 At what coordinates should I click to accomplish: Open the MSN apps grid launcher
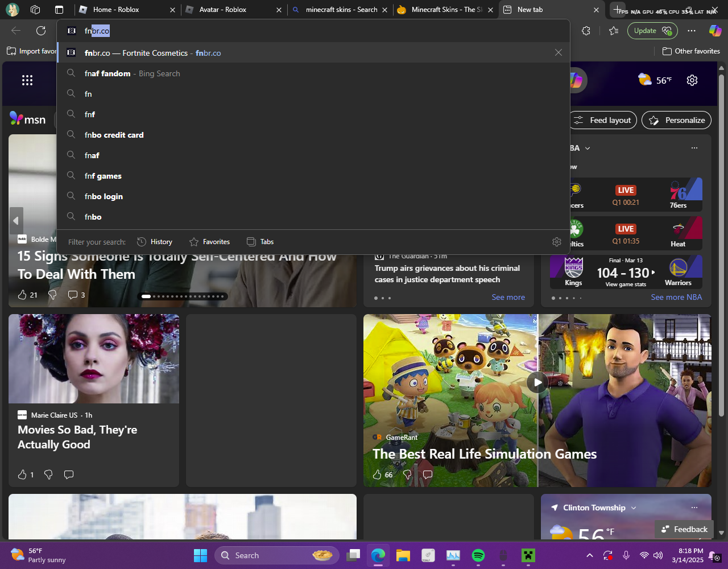(x=27, y=80)
